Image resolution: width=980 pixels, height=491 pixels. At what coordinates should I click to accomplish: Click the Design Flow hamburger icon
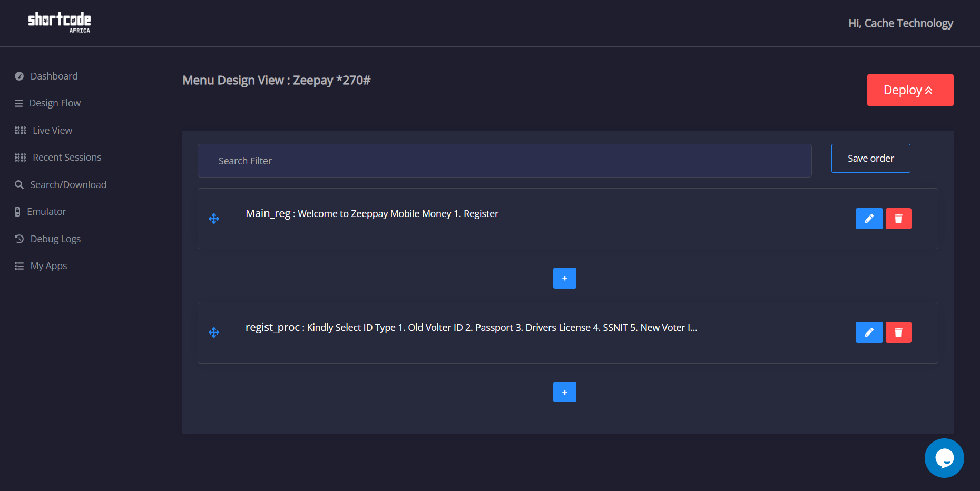coord(18,103)
